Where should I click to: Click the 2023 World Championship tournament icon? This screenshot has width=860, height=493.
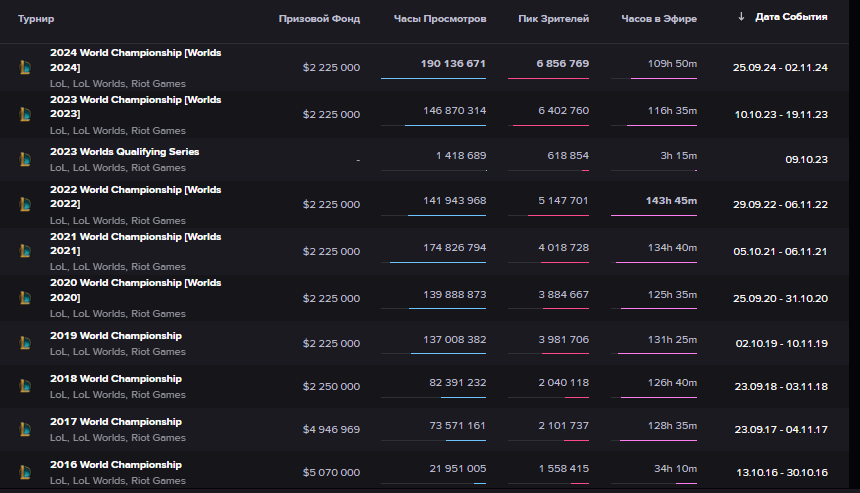click(25, 114)
